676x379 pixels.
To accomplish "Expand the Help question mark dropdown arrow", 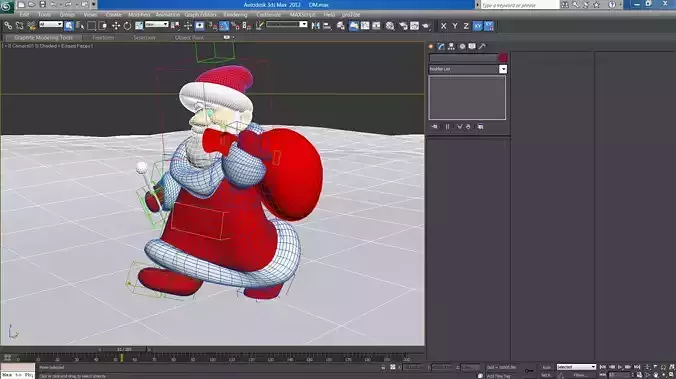I will tap(620, 5).
